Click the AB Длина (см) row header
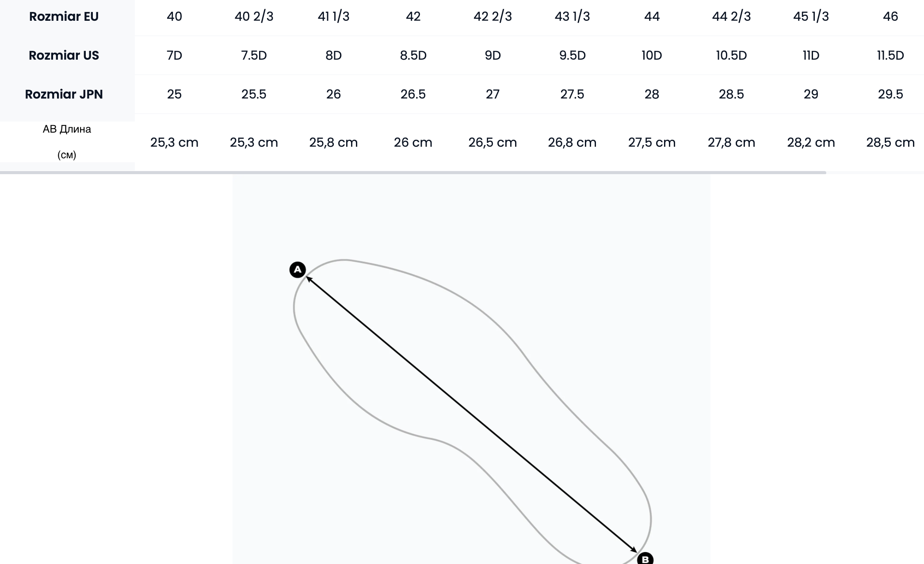The image size is (924, 564). click(67, 142)
